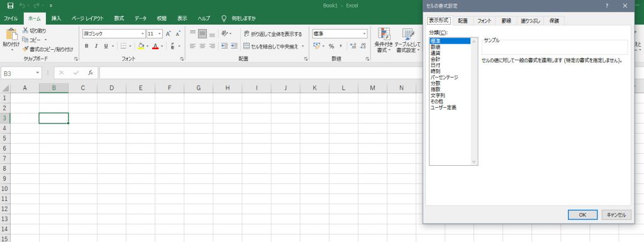Toggle Bold formatting
Screen dimensions: 644x242
87,46
